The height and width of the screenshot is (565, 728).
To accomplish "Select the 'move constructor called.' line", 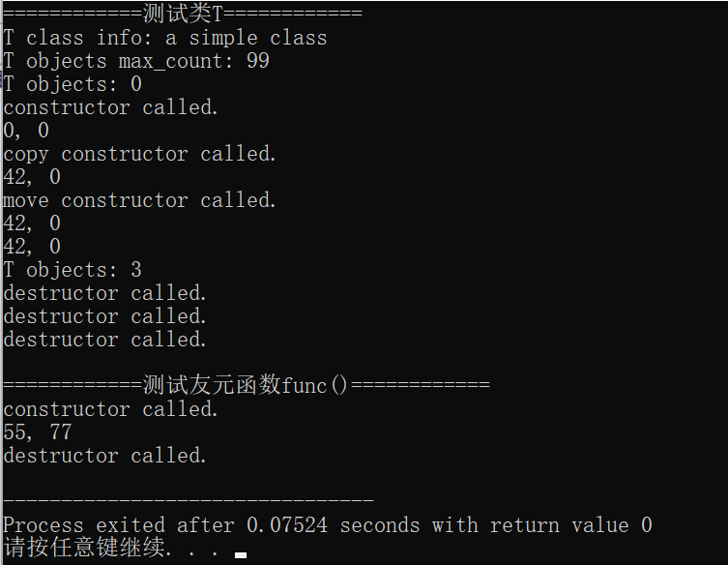I will [x=140, y=200].
